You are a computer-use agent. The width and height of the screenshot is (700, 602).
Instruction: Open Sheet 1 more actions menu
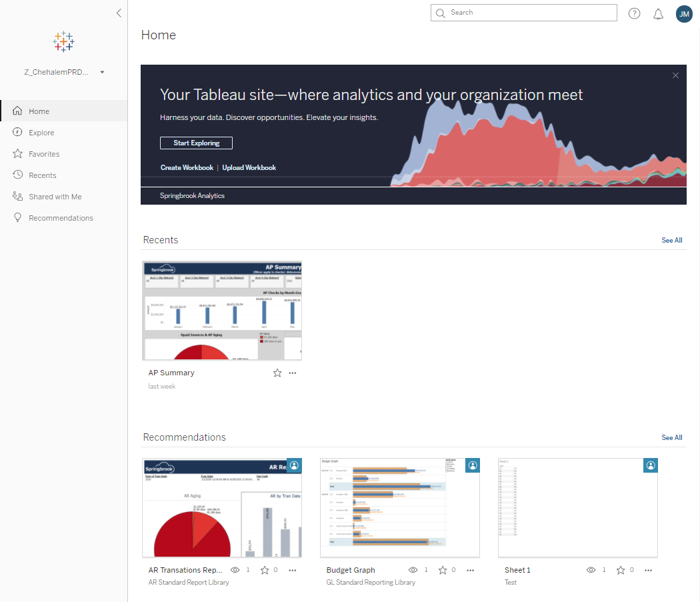(x=648, y=570)
